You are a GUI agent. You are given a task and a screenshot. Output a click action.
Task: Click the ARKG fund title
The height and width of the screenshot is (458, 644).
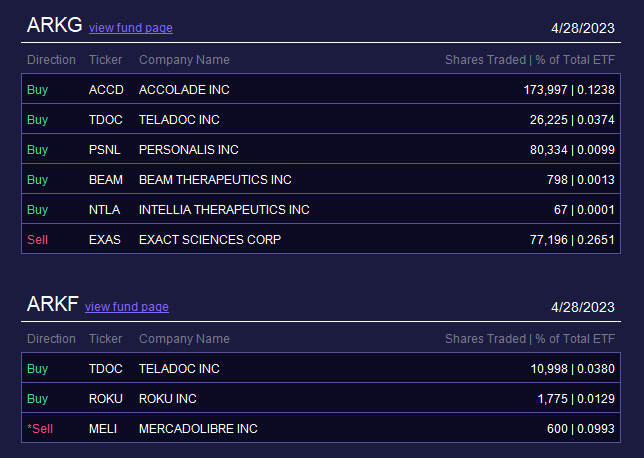pyautogui.click(x=55, y=25)
